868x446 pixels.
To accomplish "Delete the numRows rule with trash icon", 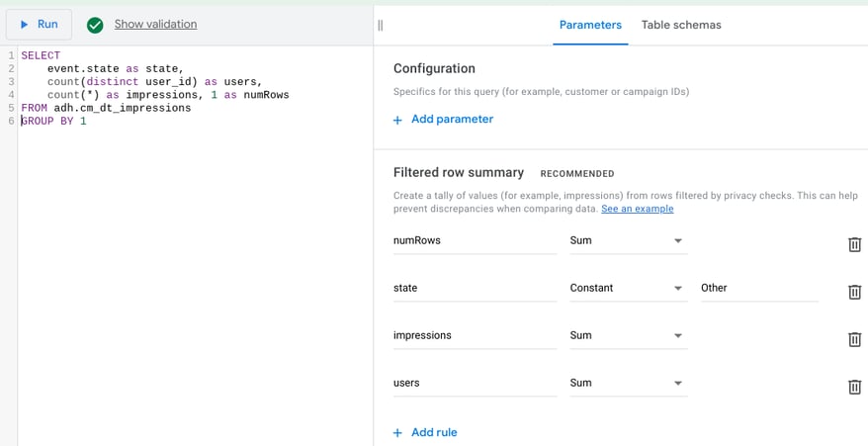I will (x=855, y=244).
